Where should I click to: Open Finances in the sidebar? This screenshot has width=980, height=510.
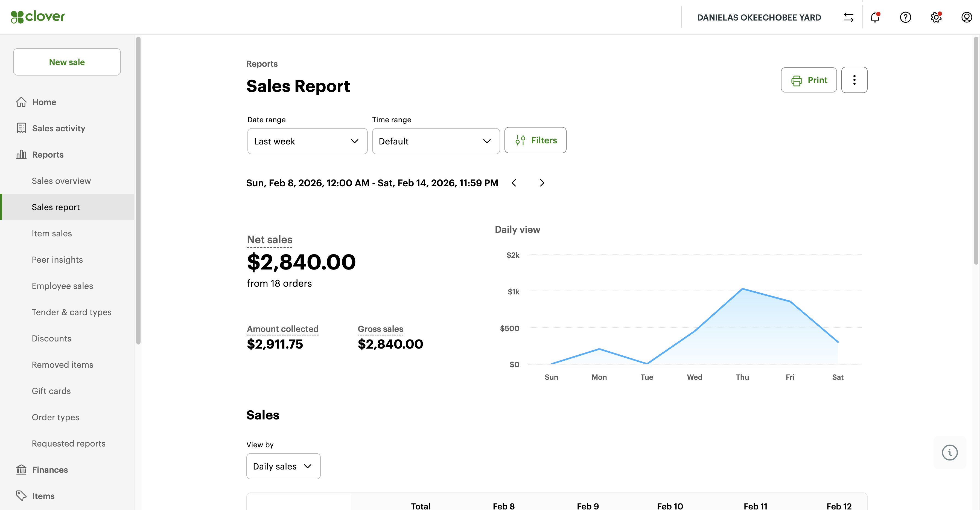50,470
